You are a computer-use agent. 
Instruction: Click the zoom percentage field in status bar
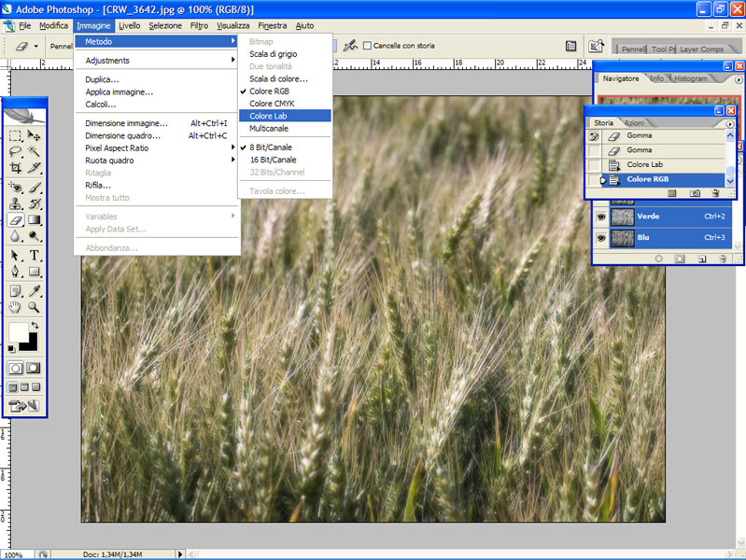(15, 554)
